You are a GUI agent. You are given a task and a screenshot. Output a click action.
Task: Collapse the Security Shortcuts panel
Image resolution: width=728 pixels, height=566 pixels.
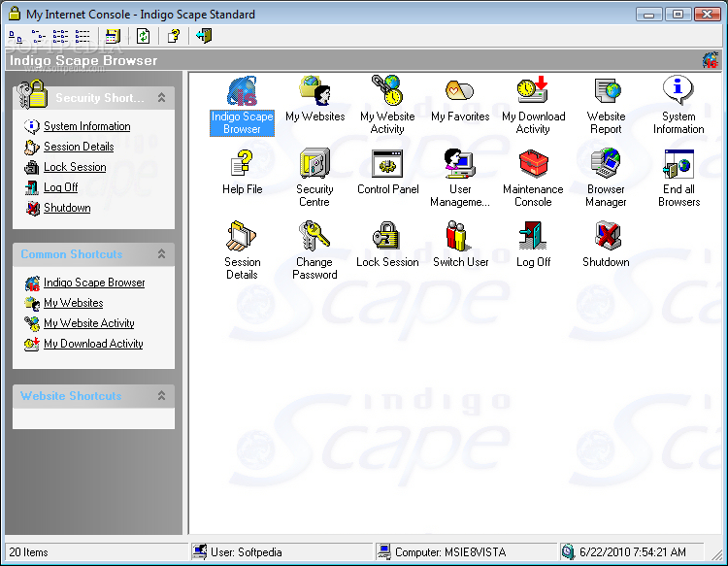pyautogui.click(x=161, y=97)
